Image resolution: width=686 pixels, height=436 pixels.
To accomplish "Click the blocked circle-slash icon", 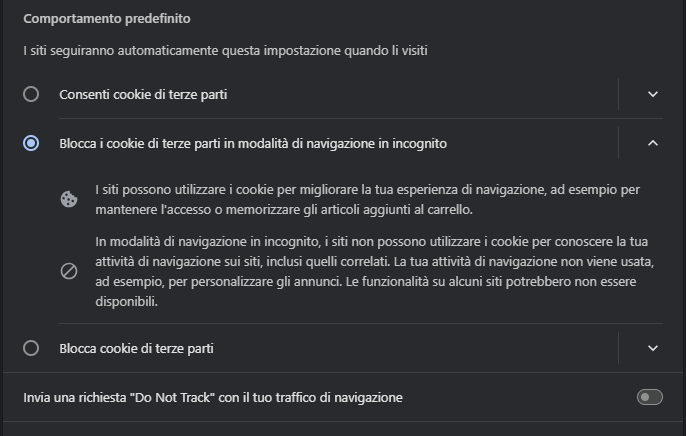I will coord(69,271).
